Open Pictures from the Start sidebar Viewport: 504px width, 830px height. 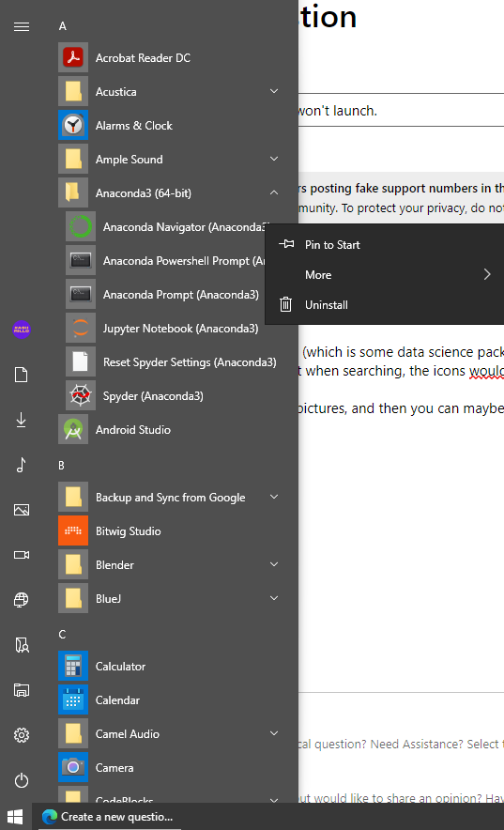[22, 510]
